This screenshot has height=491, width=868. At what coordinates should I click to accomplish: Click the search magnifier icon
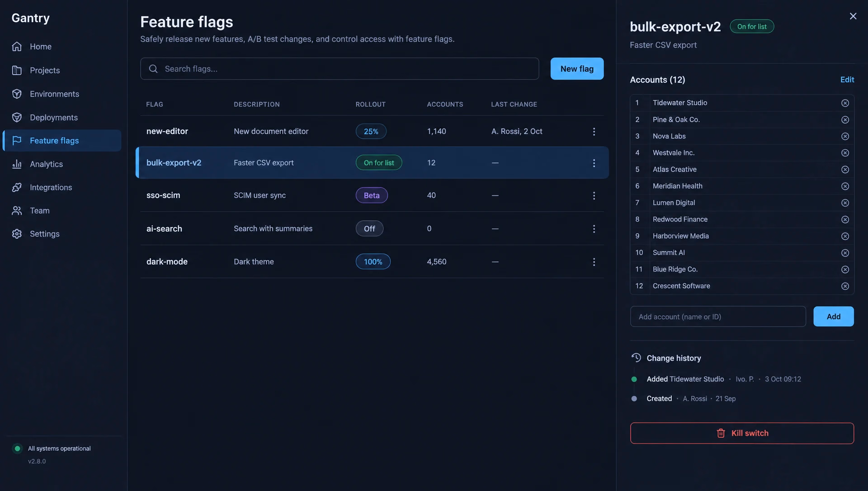[x=153, y=69]
